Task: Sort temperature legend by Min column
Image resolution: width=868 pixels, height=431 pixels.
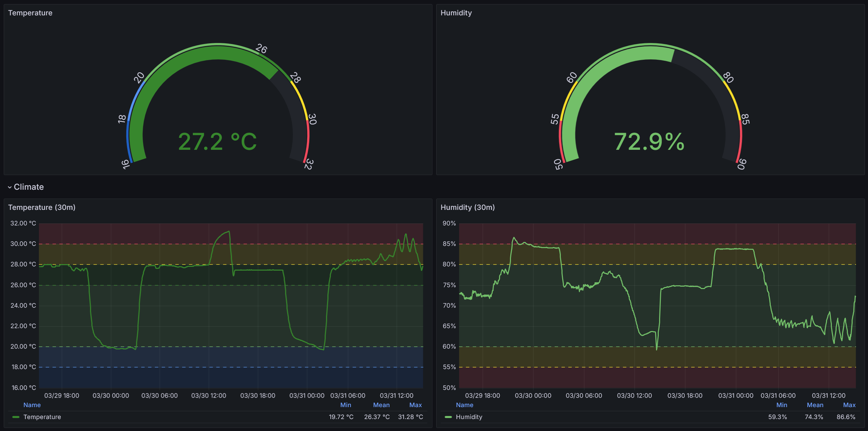Action: pyautogui.click(x=345, y=405)
